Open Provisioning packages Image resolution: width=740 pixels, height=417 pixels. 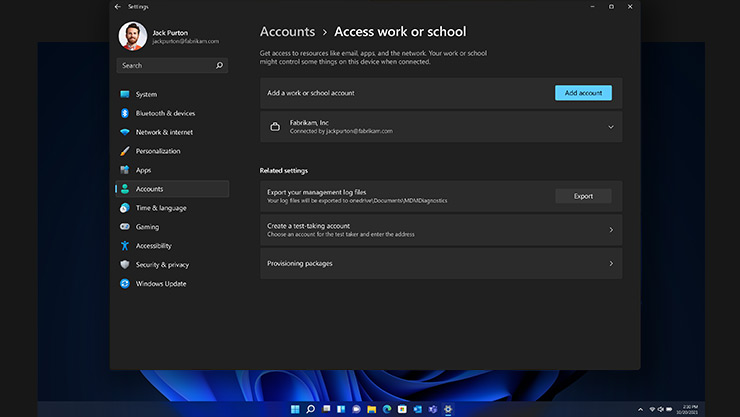440,263
